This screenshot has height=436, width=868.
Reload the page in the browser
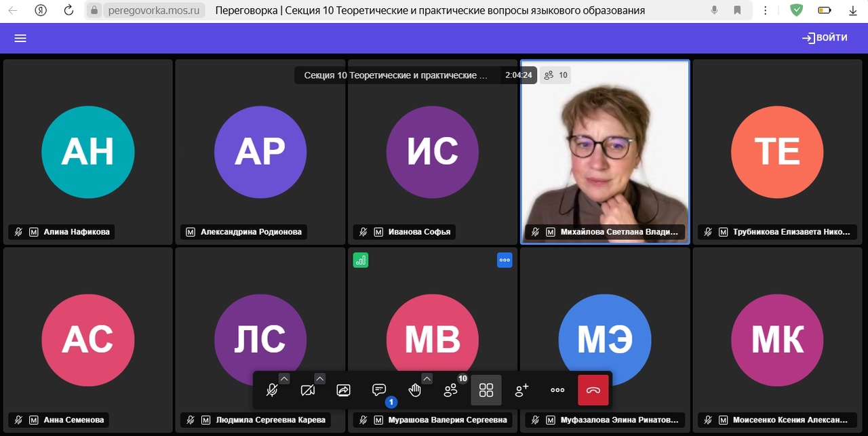coord(68,10)
